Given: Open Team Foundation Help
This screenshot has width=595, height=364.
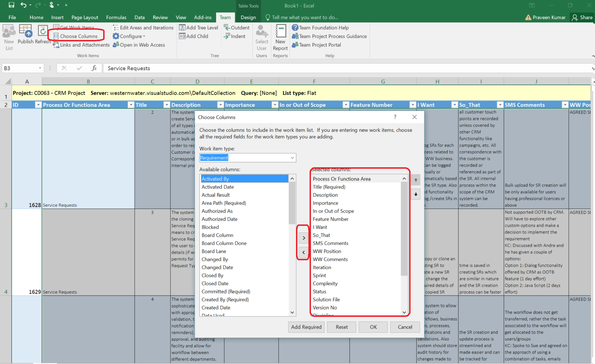Looking at the screenshot, I should pyautogui.click(x=320, y=27).
